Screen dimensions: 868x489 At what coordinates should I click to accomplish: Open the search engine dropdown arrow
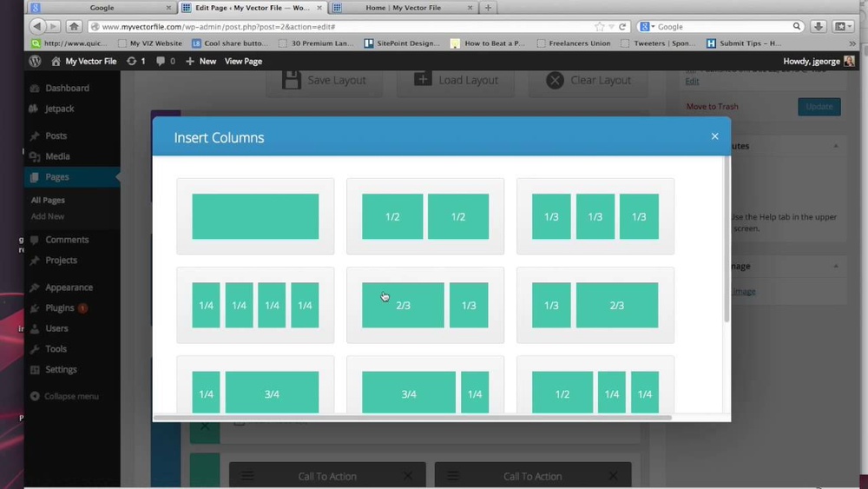click(x=654, y=27)
